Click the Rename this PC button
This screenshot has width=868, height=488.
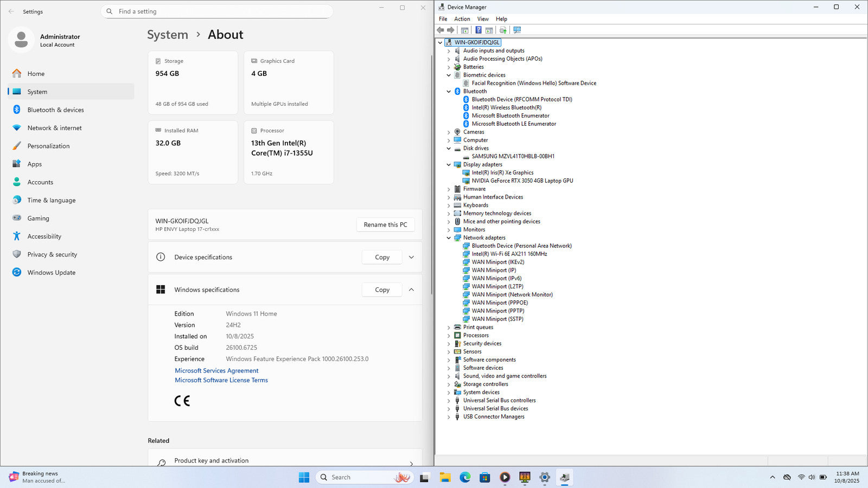click(x=385, y=225)
